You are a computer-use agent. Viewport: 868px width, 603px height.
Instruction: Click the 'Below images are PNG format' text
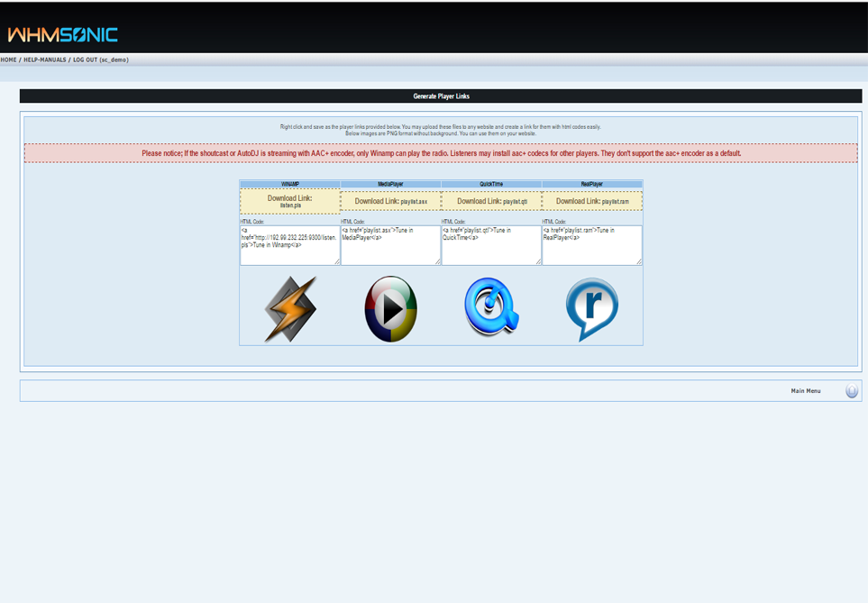coord(441,133)
